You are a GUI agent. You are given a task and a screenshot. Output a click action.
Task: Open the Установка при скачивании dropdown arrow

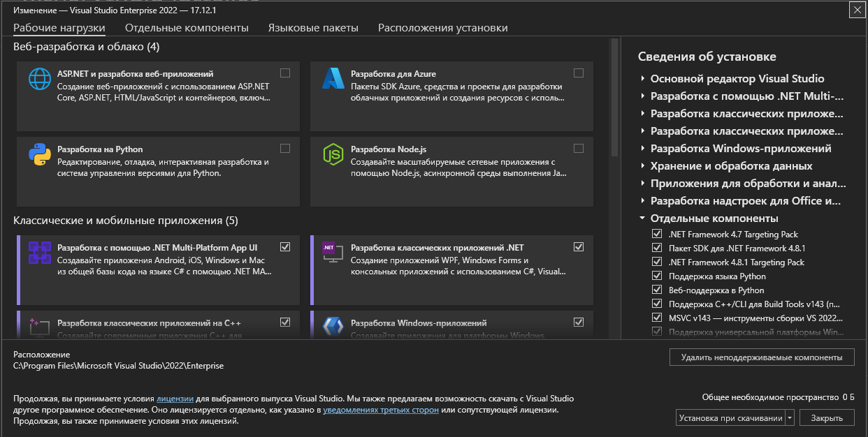[790, 418]
